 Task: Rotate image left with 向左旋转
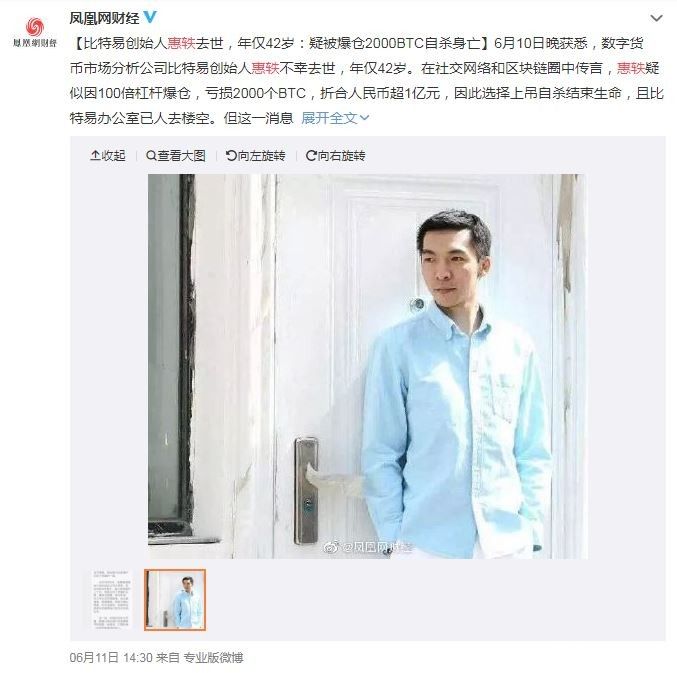pyautogui.click(x=256, y=156)
